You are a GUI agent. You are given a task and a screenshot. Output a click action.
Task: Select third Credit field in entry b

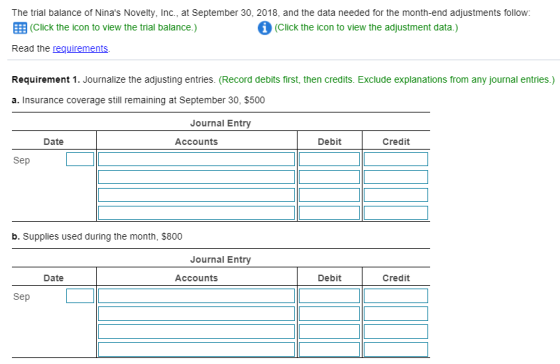tap(396, 331)
